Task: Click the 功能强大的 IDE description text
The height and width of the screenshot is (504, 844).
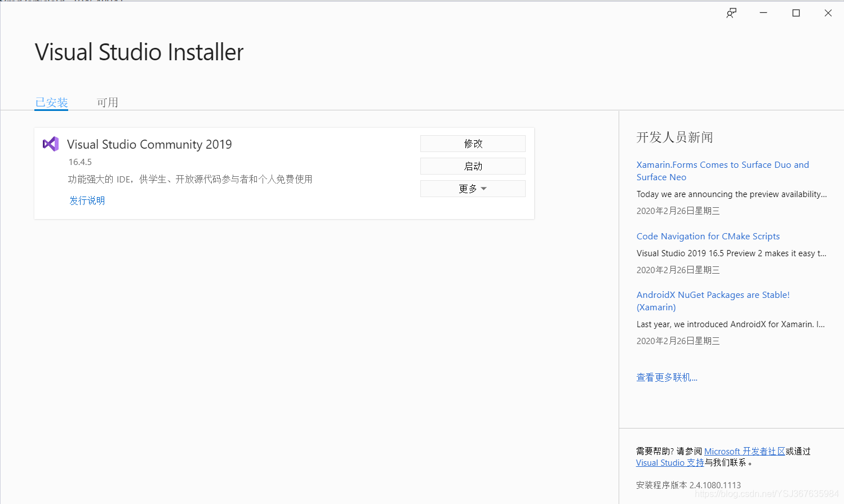Action: coord(190,179)
